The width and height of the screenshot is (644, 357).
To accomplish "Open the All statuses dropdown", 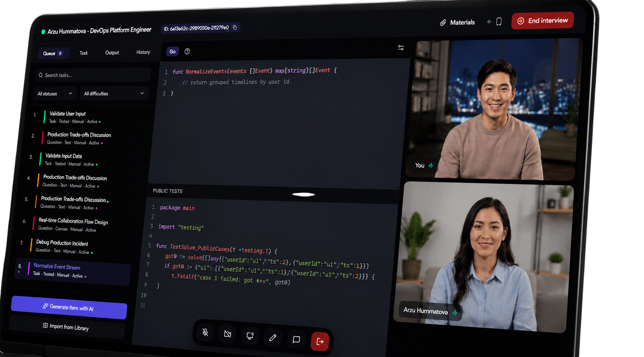I will pos(55,94).
